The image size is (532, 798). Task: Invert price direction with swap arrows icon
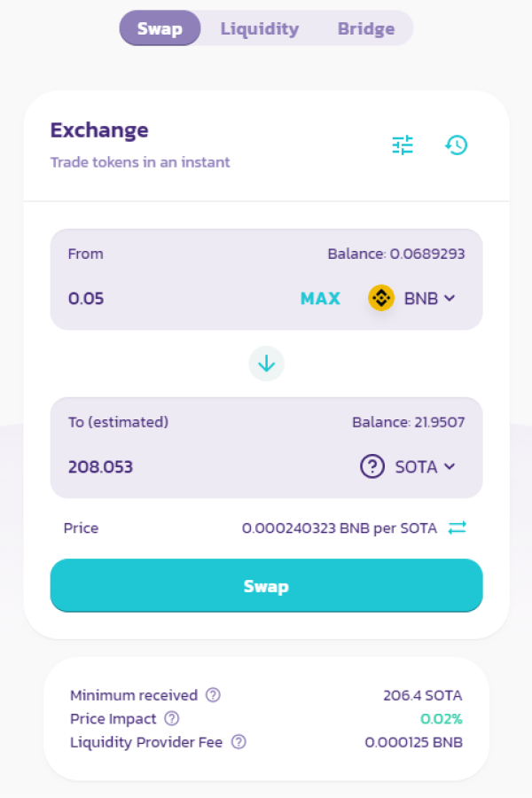(x=458, y=528)
